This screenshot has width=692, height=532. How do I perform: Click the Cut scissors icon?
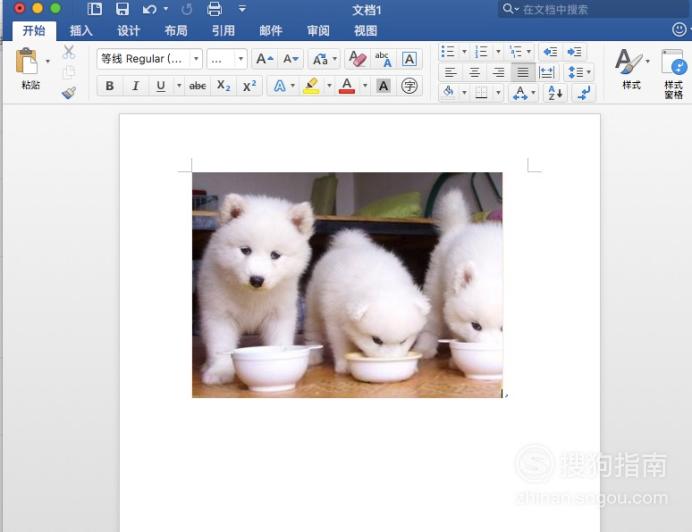pos(68,52)
